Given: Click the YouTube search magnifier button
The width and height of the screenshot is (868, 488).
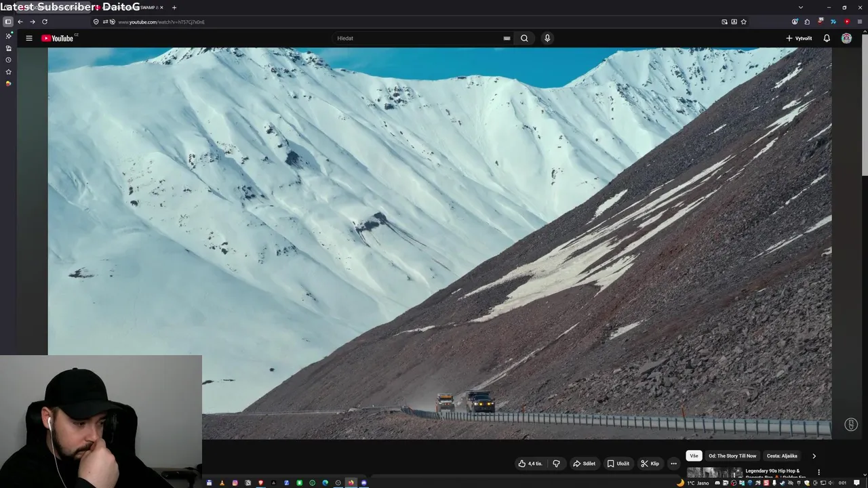Looking at the screenshot, I should [x=524, y=38].
